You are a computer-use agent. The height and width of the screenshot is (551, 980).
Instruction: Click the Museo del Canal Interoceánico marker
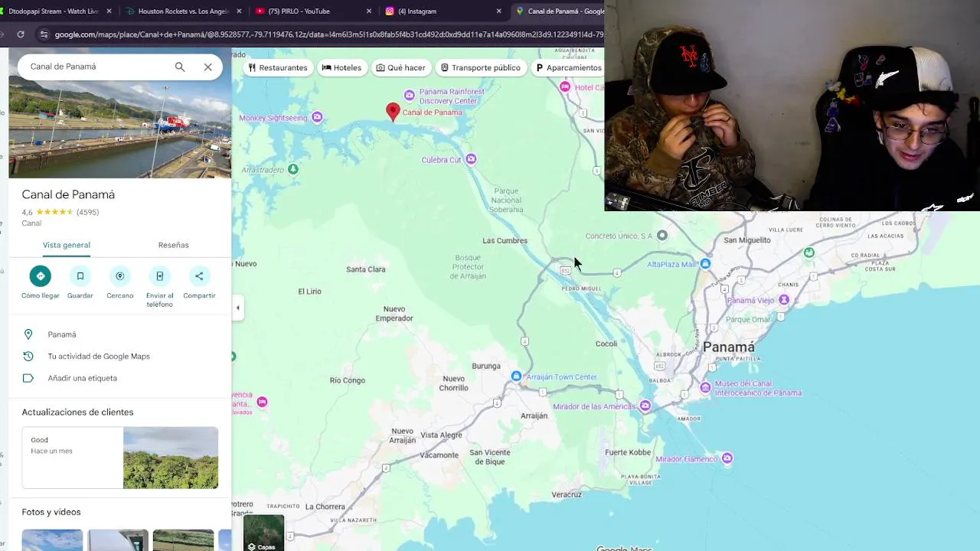[705, 388]
